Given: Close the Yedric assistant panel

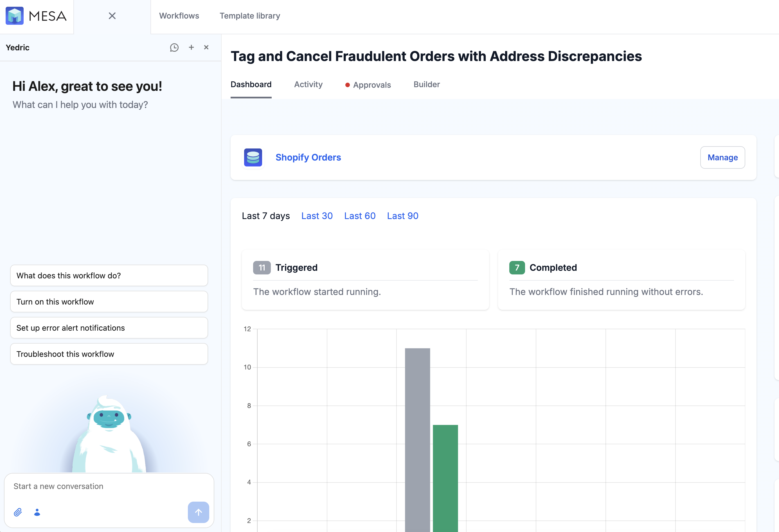Looking at the screenshot, I should (x=206, y=47).
